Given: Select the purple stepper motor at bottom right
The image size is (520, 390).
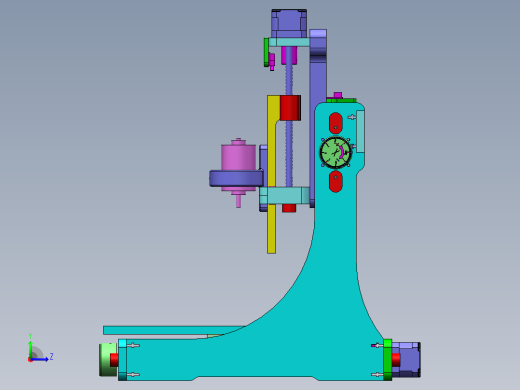Looking at the screenshot, I should (x=406, y=360).
